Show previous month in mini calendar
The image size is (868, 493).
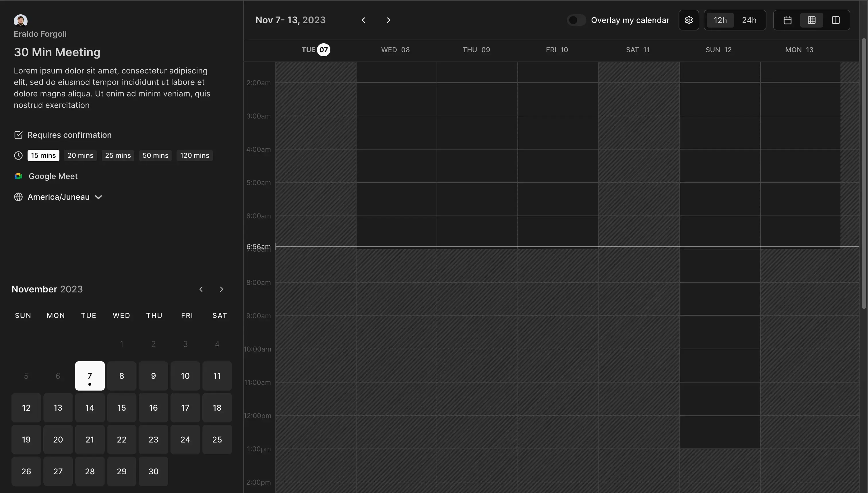[x=201, y=289]
